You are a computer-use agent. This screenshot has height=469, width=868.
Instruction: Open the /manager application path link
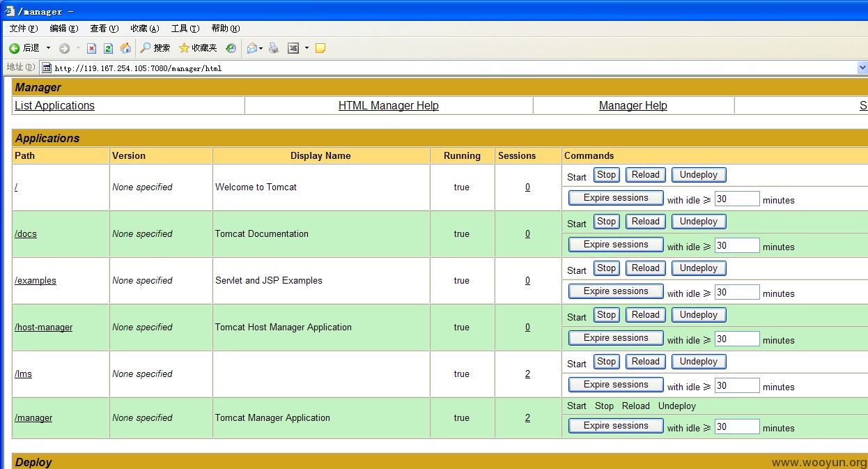coord(33,417)
